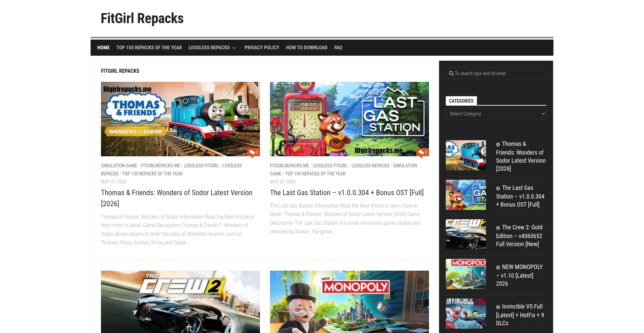Open the Lossless Repacks menu item
This screenshot has width=644, height=333.
tap(209, 48)
